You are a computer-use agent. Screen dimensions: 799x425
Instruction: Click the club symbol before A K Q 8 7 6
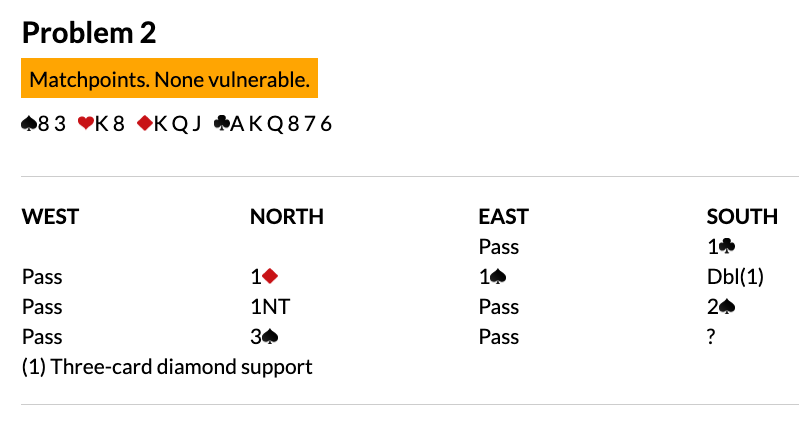(221, 125)
